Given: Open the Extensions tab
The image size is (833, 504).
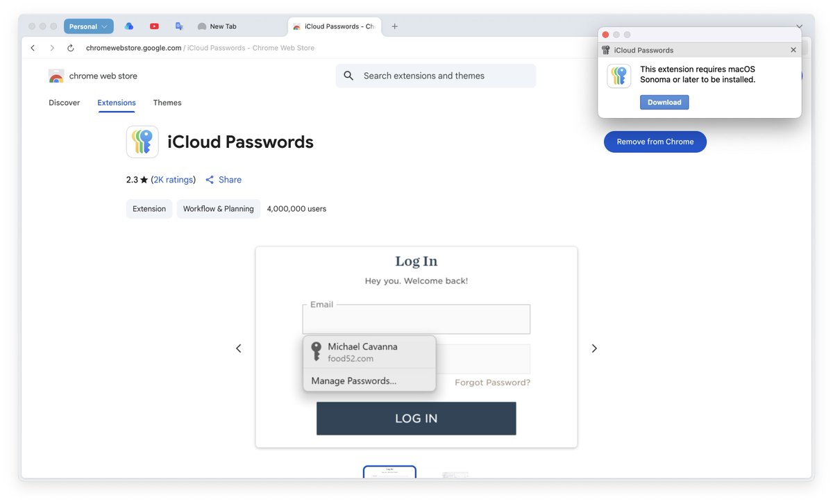Looking at the screenshot, I should coord(117,103).
